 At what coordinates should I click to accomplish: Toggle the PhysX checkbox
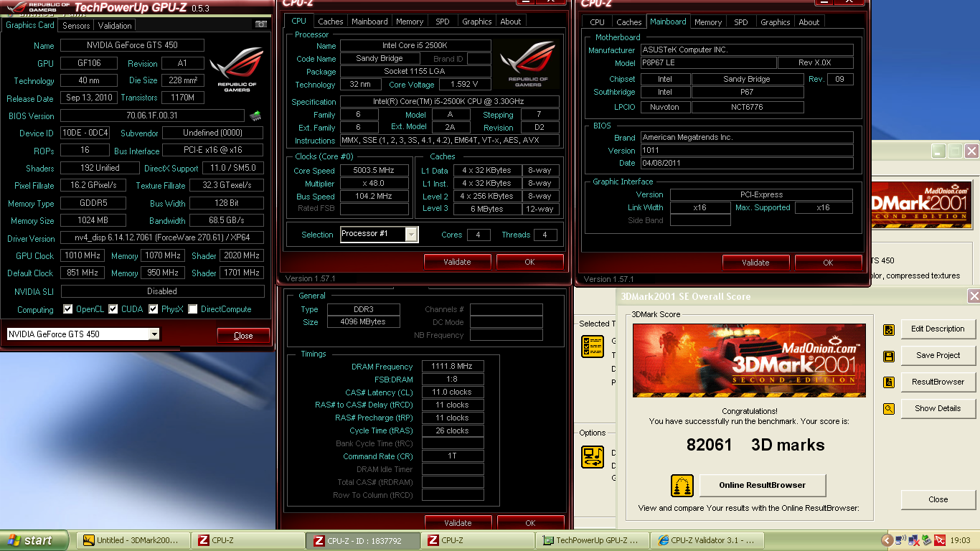coord(154,309)
